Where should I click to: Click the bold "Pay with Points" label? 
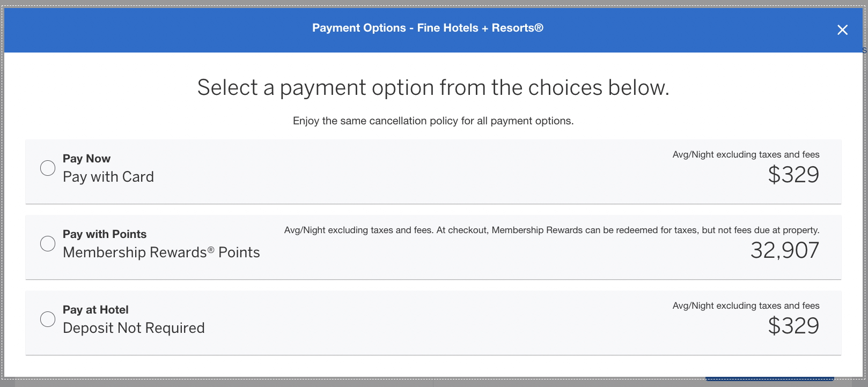105,234
